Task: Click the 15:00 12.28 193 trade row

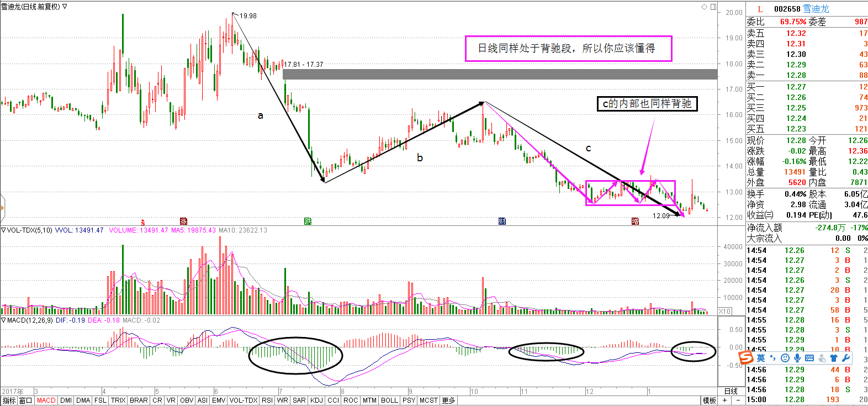Action: [807, 399]
